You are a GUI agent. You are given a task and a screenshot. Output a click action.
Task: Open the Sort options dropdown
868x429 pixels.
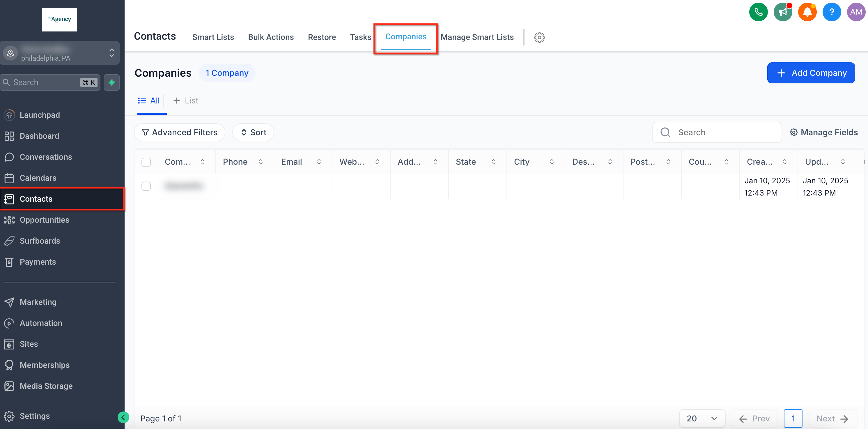pyautogui.click(x=253, y=133)
